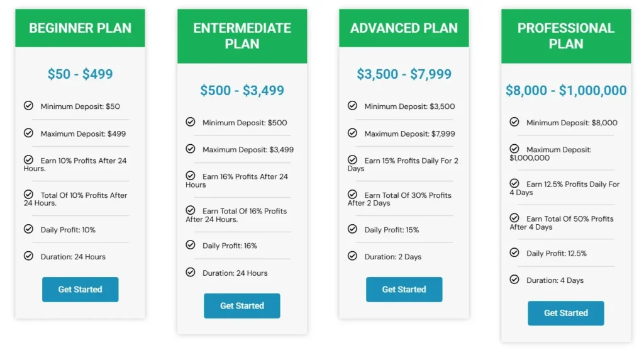Click check icon next to Duration: 2 Days

pyautogui.click(x=352, y=256)
